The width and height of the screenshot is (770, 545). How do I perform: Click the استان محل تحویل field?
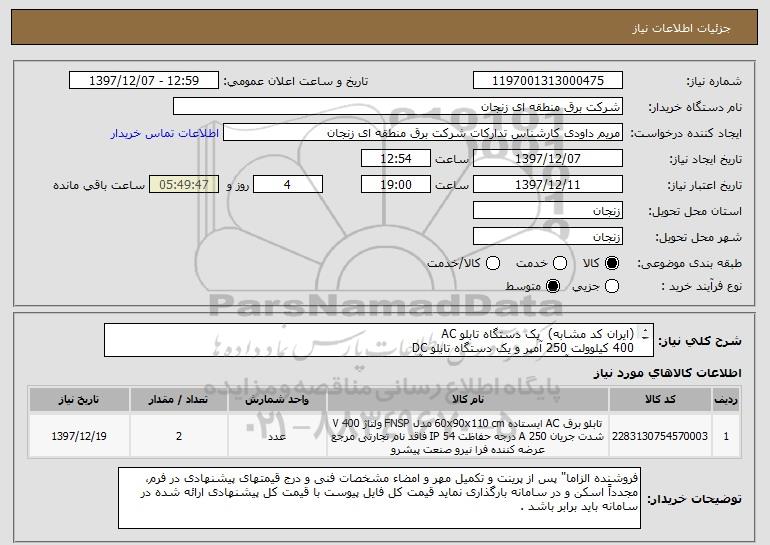(x=548, y=211)
